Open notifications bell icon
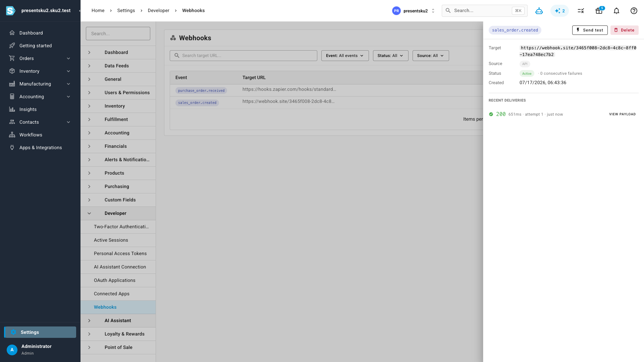Image resolution: width=644 pixels, height=362 pixels. pos(616,11)
